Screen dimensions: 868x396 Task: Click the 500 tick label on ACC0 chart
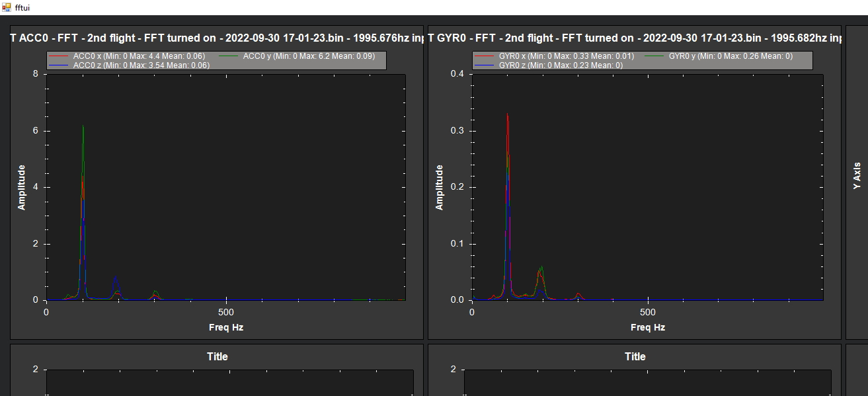pos(226,312)
